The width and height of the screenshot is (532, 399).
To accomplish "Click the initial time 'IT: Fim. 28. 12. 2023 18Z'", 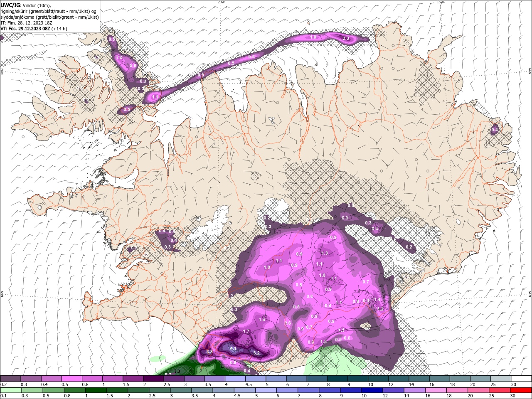I will (x=25, y=23).
